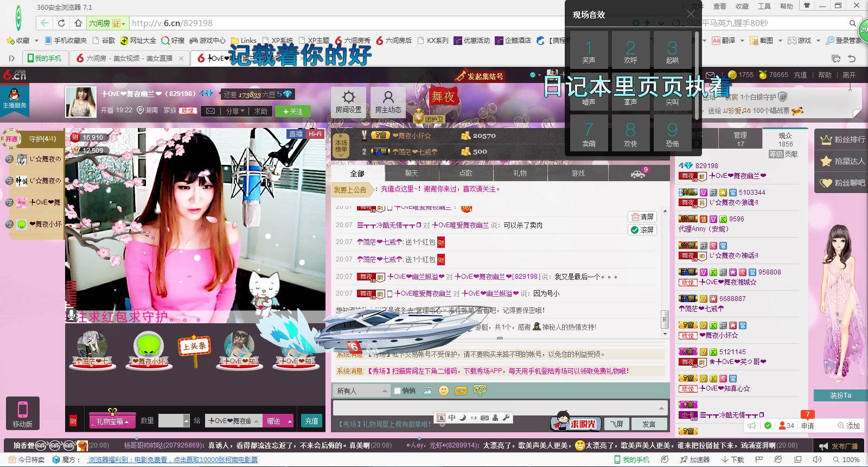
Task: Click the chat panel vertical scrollbar
Action: point(665,319)
